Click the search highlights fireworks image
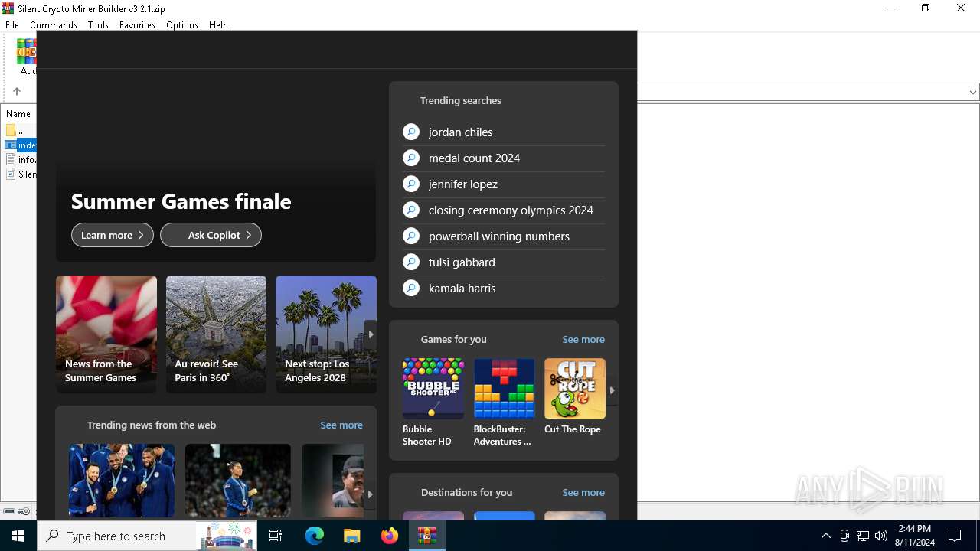Screen dimensions: 980x551 coord(227,536)
